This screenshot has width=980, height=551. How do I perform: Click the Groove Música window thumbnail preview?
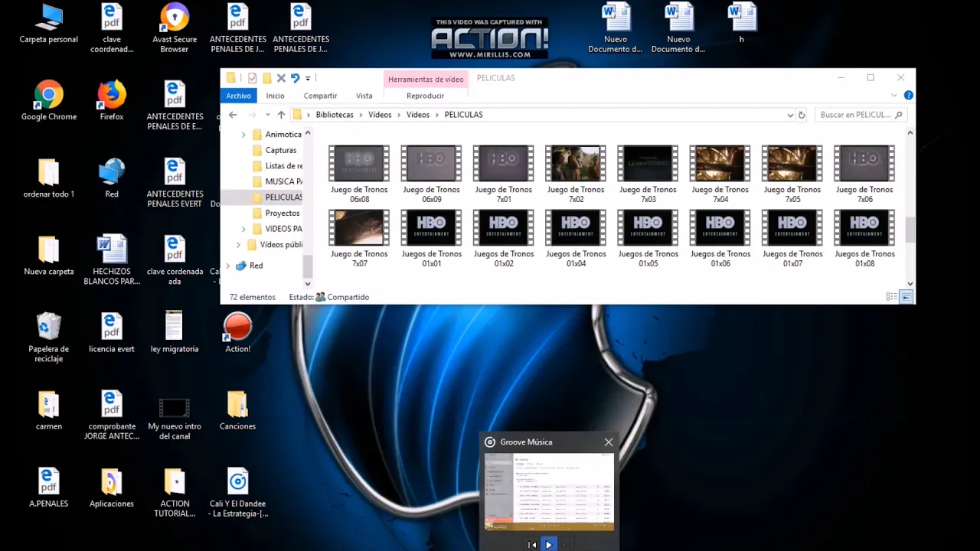point(549,491)
